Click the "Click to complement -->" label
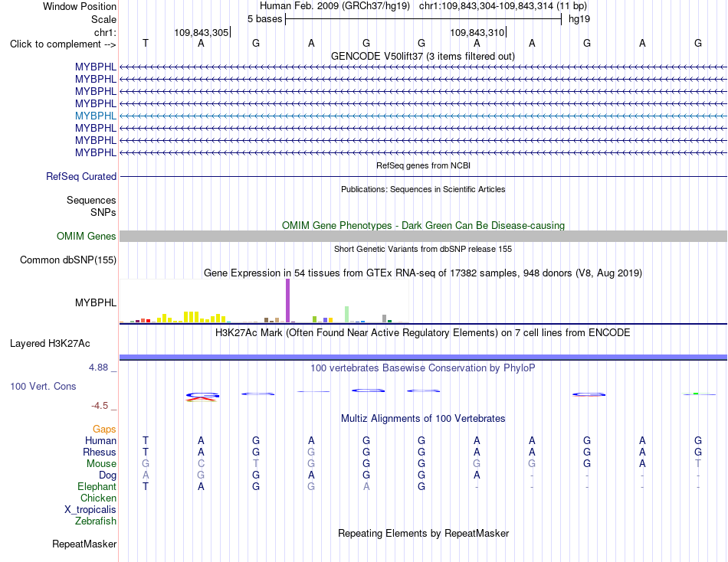The image size is (728, 562). click(x=63, y=44)
